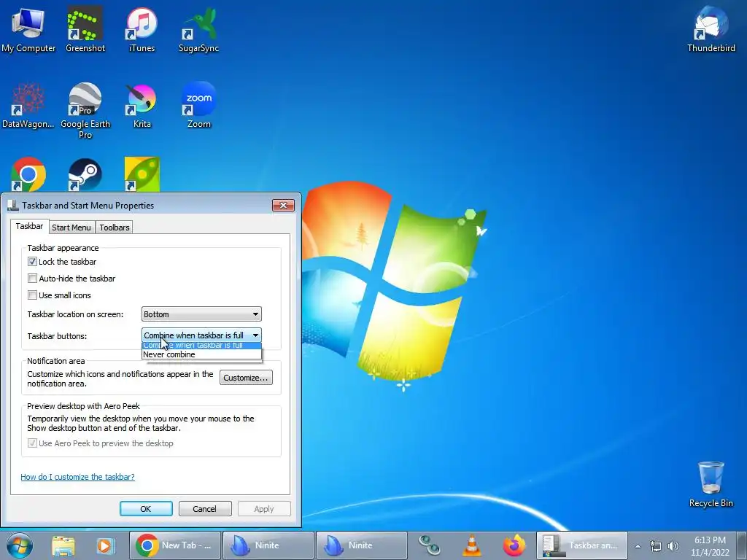Switch to Chrome New Tab taskbar button
Image resolution: width=747 pixels, height=560 pixels.
pyautogui.click(x=175, y=545)
